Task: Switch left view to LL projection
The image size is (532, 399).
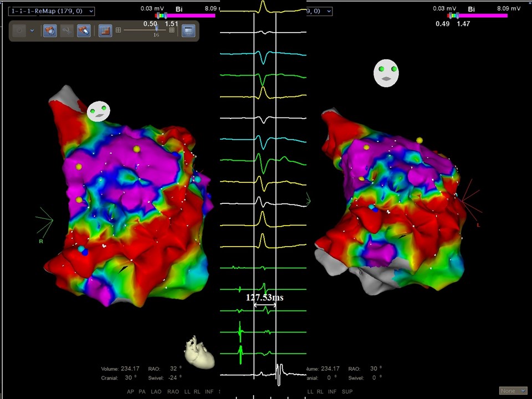Action: 187,392
